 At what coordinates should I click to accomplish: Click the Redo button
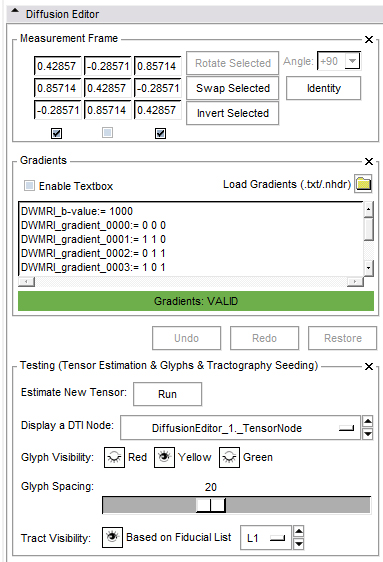click(x=264, y=338)
